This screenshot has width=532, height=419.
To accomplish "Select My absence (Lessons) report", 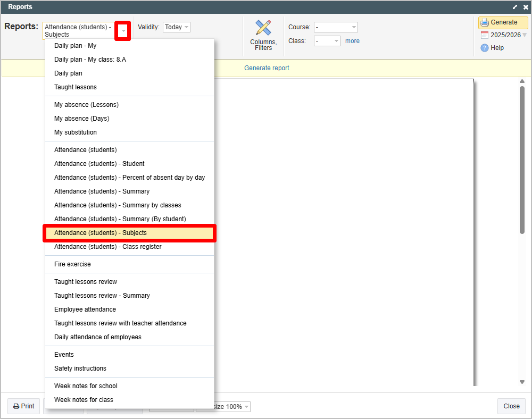I will pos(86,105).
